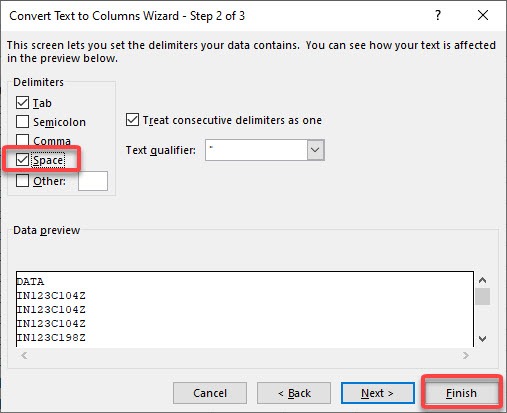
Task: Click the DATA header row in preview
Action: click(30, 282)
